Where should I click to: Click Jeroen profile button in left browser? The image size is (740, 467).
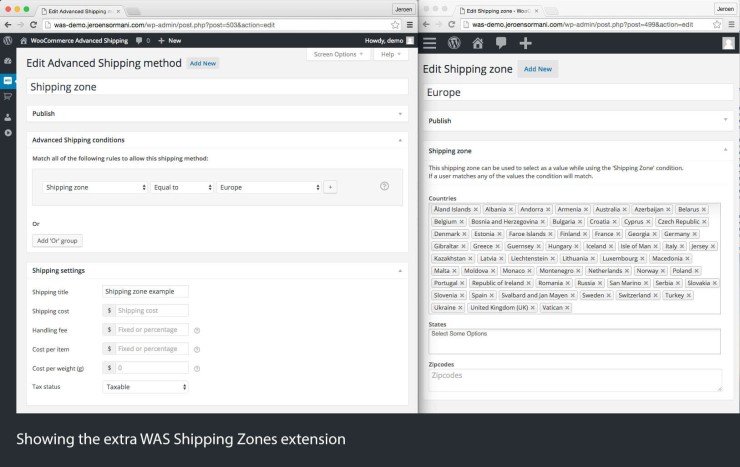404,9
